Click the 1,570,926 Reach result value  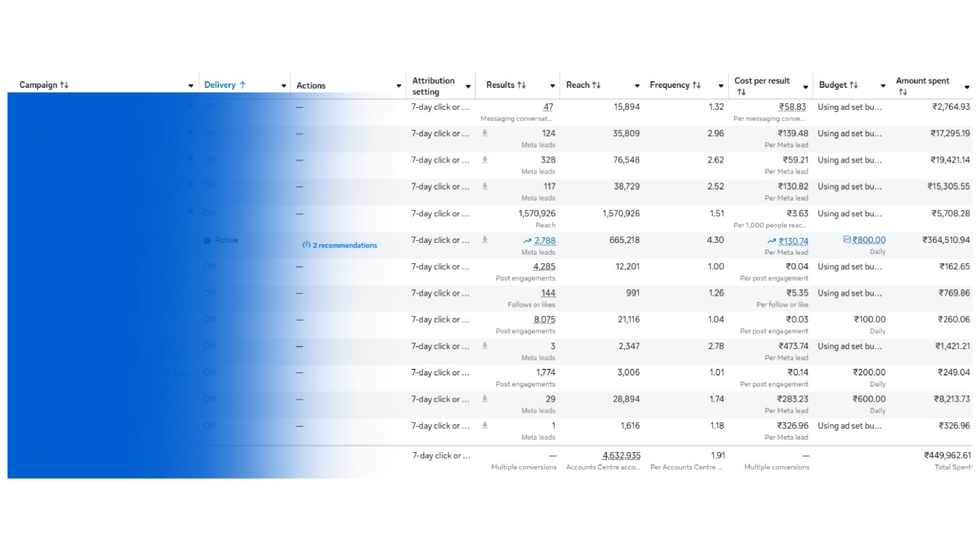(x=537, y=213)
